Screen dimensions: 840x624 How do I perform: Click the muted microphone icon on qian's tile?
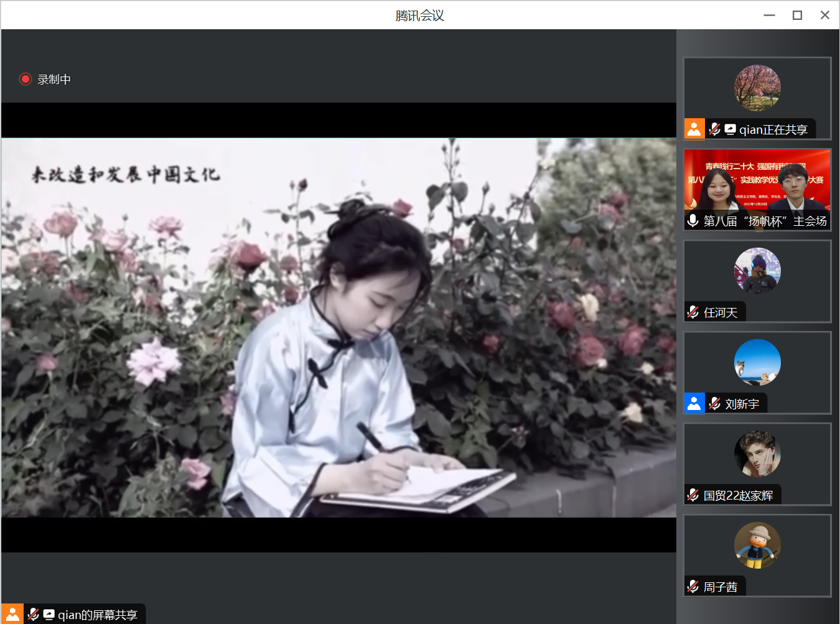[x=714, y=129]
